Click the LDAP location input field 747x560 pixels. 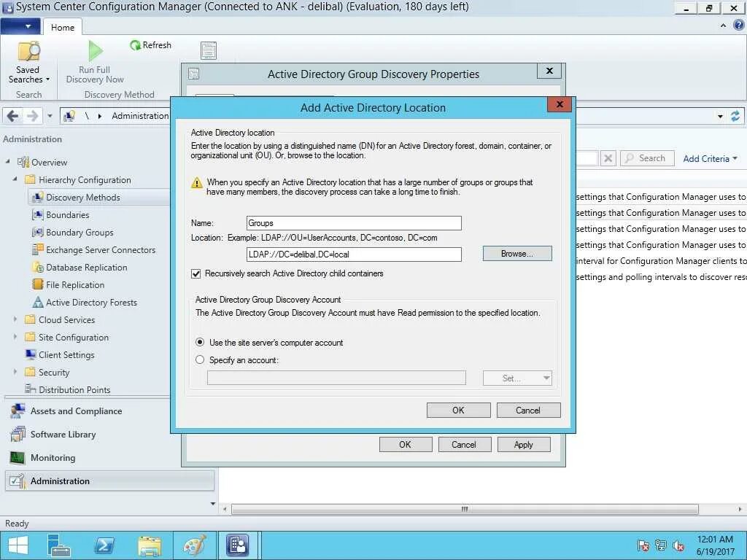point(354,254)
